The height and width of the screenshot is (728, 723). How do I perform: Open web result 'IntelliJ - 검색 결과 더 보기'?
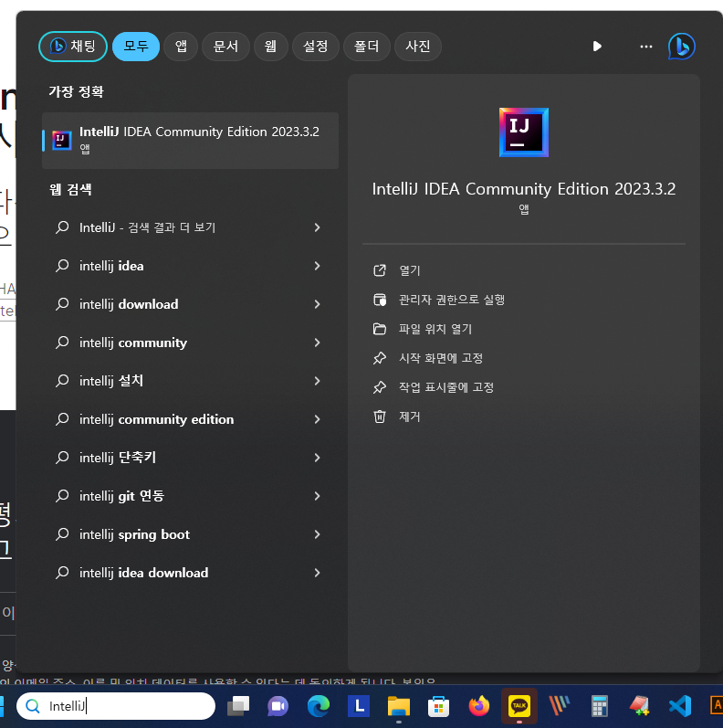coord(190,227)
